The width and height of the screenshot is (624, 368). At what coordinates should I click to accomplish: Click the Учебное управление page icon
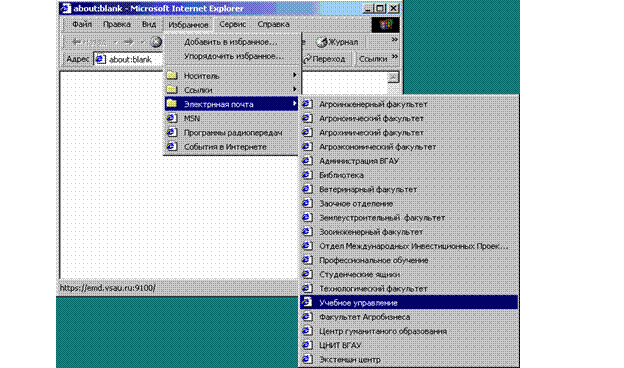point(307,302)
